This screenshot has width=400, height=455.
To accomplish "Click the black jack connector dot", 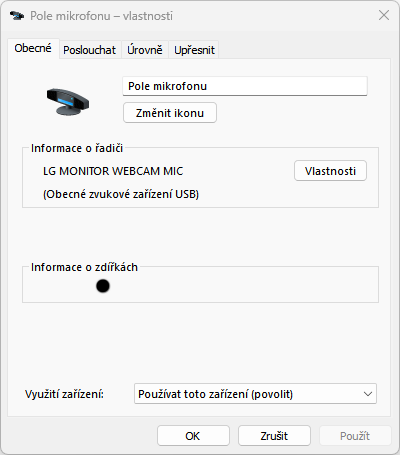I will pos(103,286).
